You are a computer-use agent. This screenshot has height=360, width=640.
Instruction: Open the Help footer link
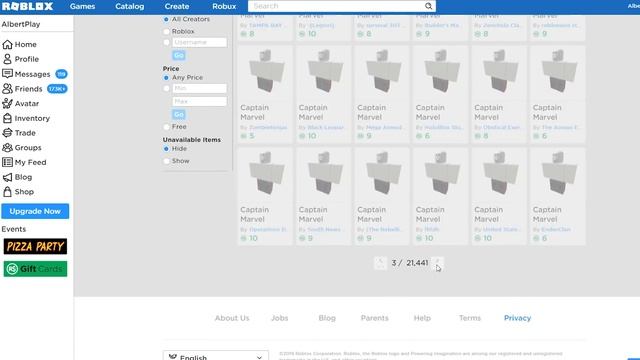[422, 318]
